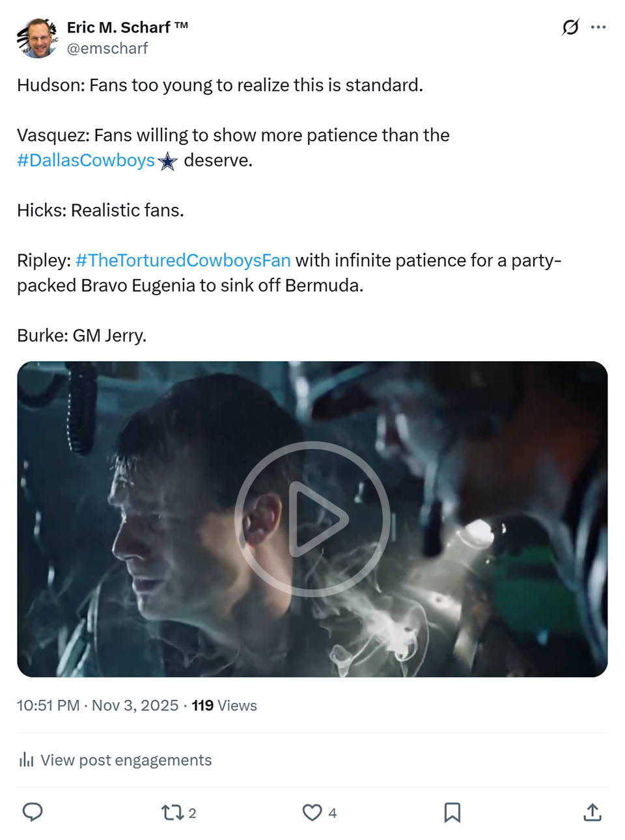
Task: Reply to this post
Action: (x=33, y=812)
